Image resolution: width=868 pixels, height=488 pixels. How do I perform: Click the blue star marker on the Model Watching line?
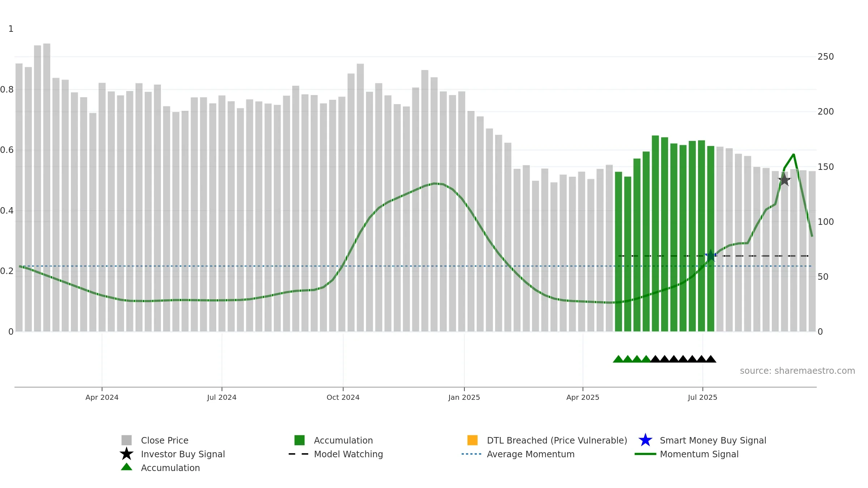pos(711,256)
